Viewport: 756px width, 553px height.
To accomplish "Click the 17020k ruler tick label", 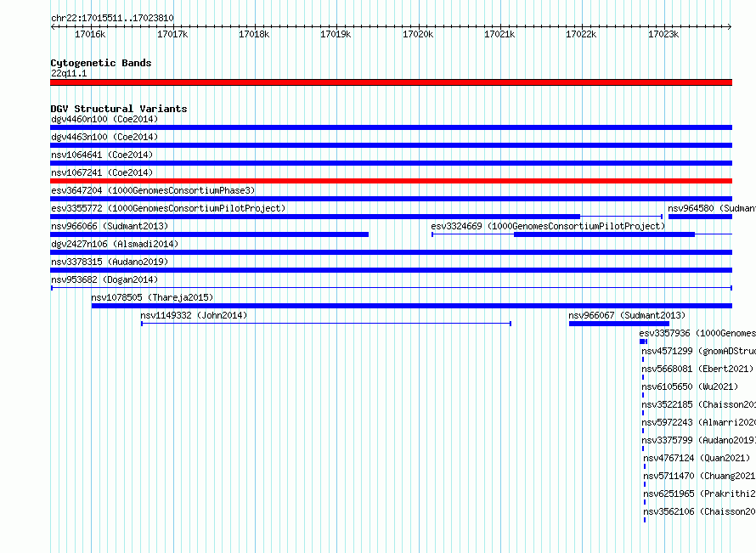I will pyautogui.click(x=418, y=34).
